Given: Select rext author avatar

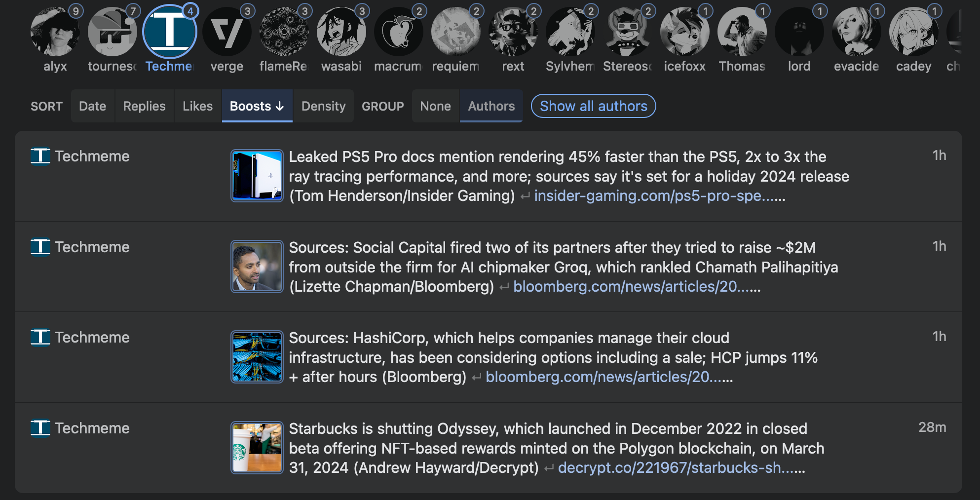Looking at the screenshot, I should (x=513, y=32).
